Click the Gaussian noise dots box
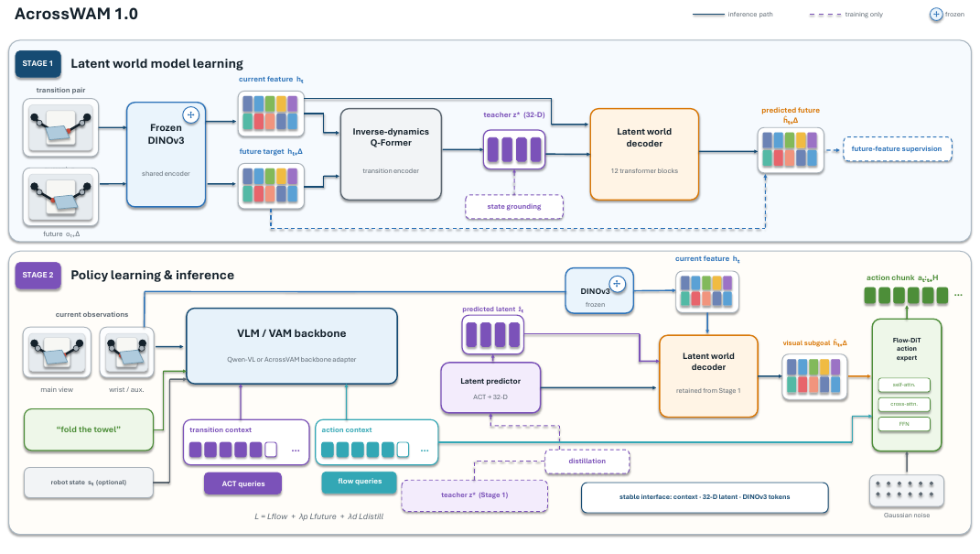Viewport: 980px width, 554px height. (906, 491)
